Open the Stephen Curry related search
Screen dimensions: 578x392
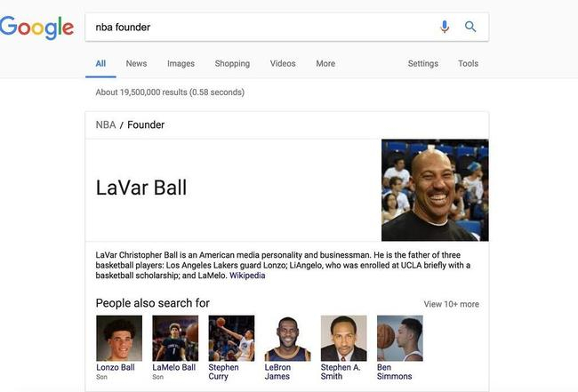(231, 338)
